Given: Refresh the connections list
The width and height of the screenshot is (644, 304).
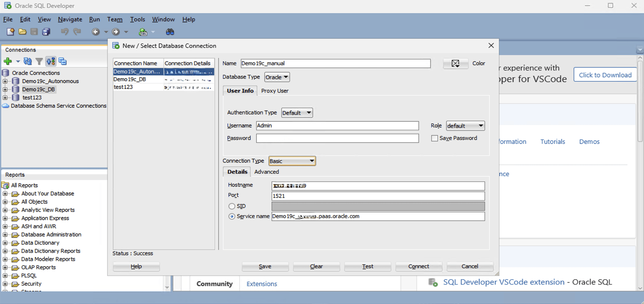Looking at the screenshot, I should click(x=27, y=61).
